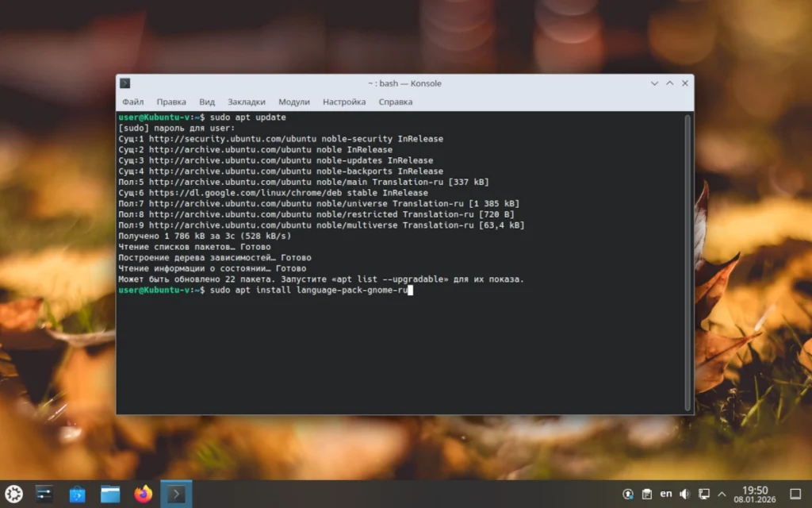Click the '[sudo] пароль для user:' line
Screen dimensions: 812x508
pyautogui.click(x=177, y=128)
